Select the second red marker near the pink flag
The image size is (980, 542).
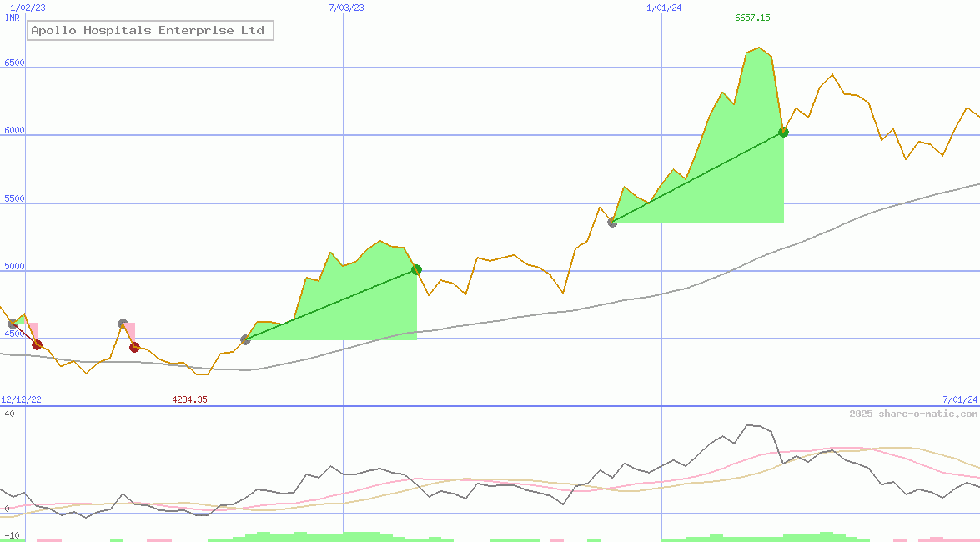pyautogui.click(x=134, y=347)
